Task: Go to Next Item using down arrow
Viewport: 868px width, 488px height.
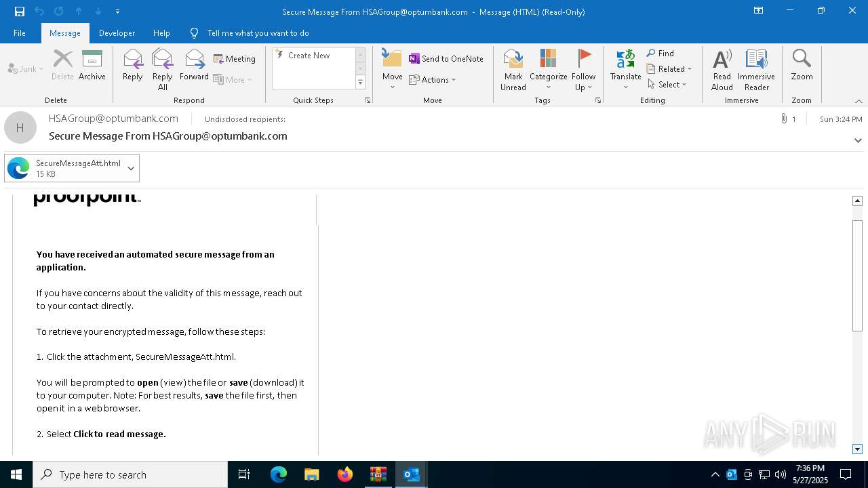Action: pos(98,12)
